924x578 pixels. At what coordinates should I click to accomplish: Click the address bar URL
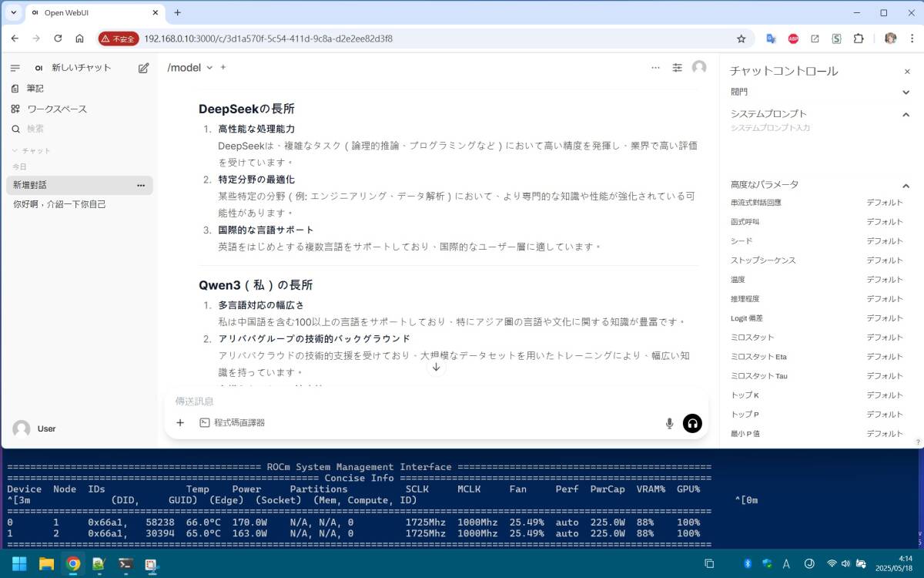tap(268, 39)
